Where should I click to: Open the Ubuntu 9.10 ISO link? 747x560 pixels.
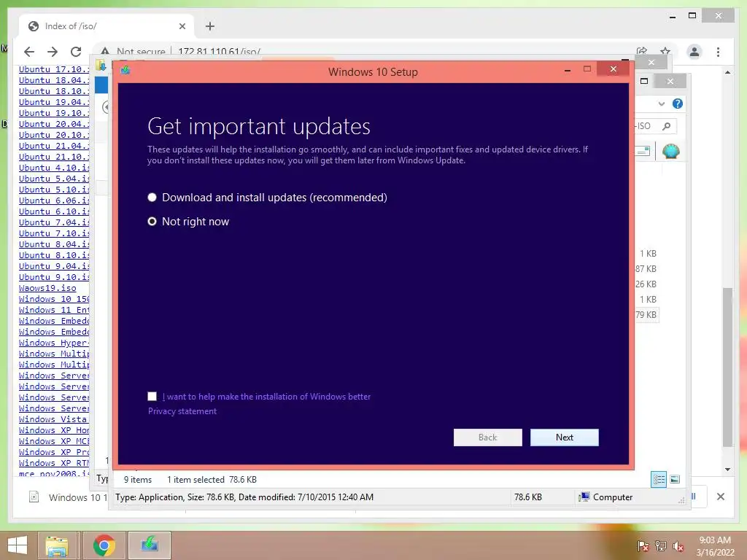(x=54, y=276)
